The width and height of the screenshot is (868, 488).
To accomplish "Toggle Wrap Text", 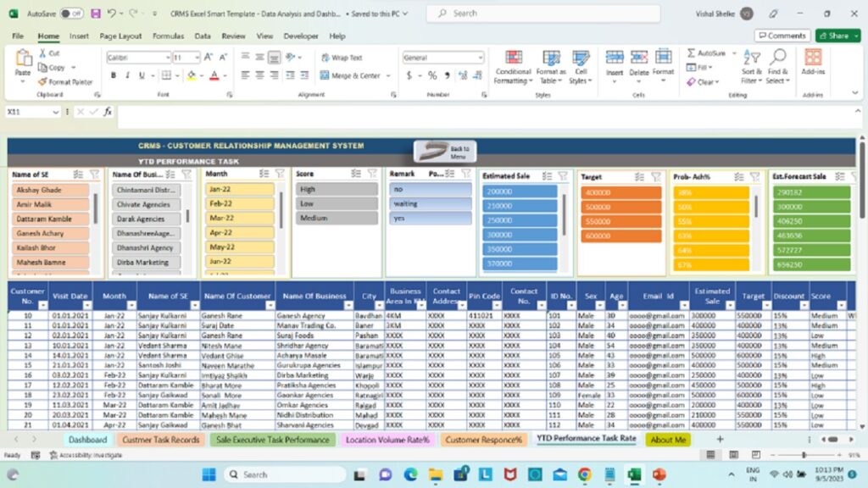I will point(341,58).
